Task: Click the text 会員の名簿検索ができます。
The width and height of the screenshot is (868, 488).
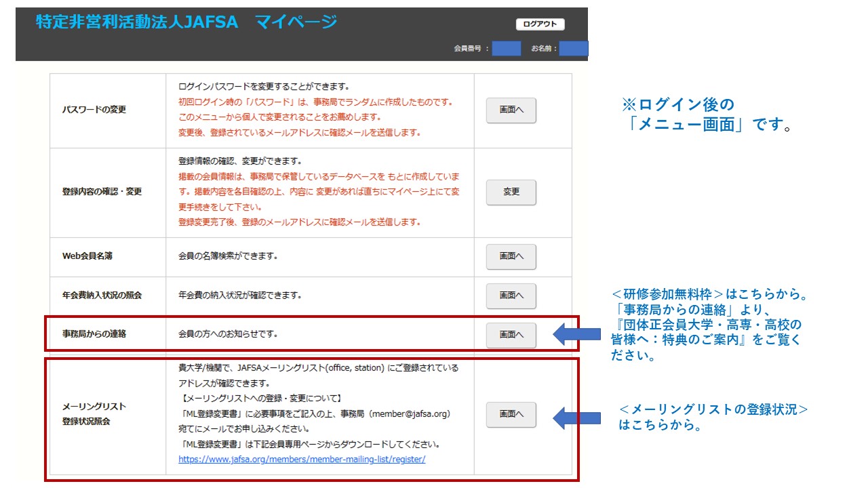Action: 228,256
